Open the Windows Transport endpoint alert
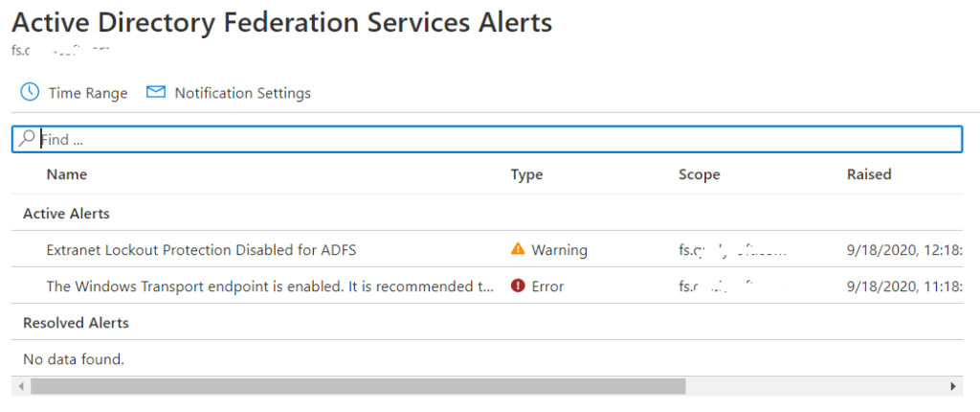Image resolution: width=980 pixels, height=412 pixels. [270, 286]
